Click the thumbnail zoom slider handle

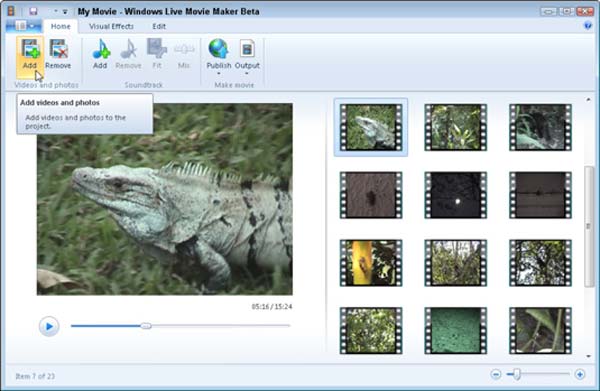pos(517,374)
